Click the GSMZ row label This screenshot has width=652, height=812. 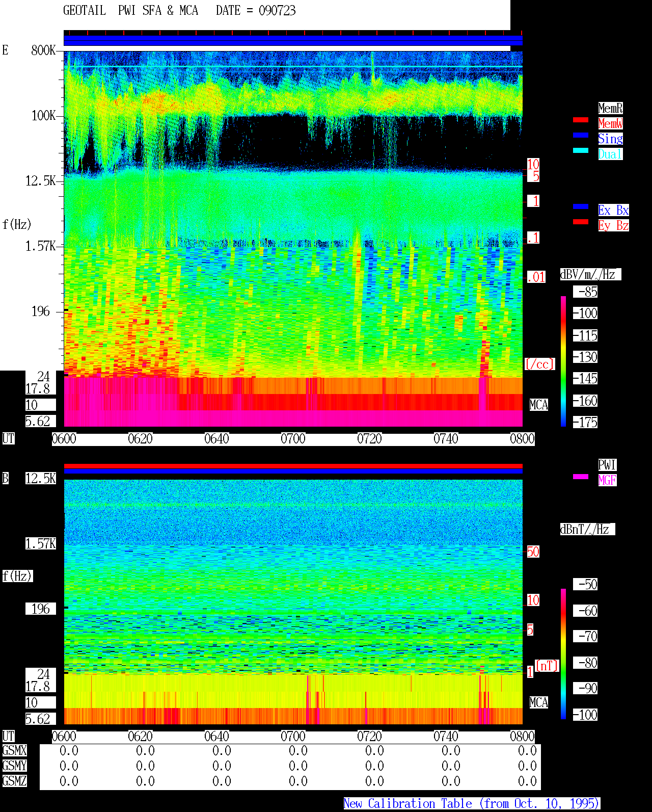(x=14, y=781)
